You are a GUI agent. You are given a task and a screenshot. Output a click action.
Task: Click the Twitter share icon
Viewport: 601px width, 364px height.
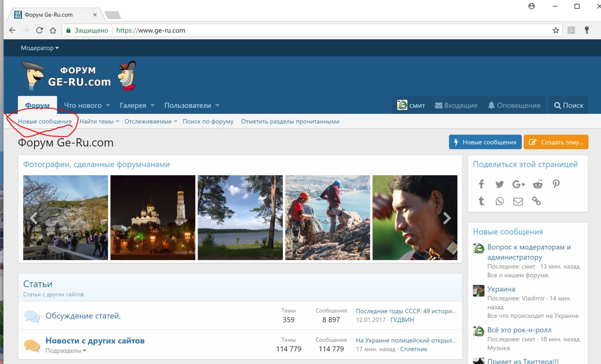click(499, 184)
